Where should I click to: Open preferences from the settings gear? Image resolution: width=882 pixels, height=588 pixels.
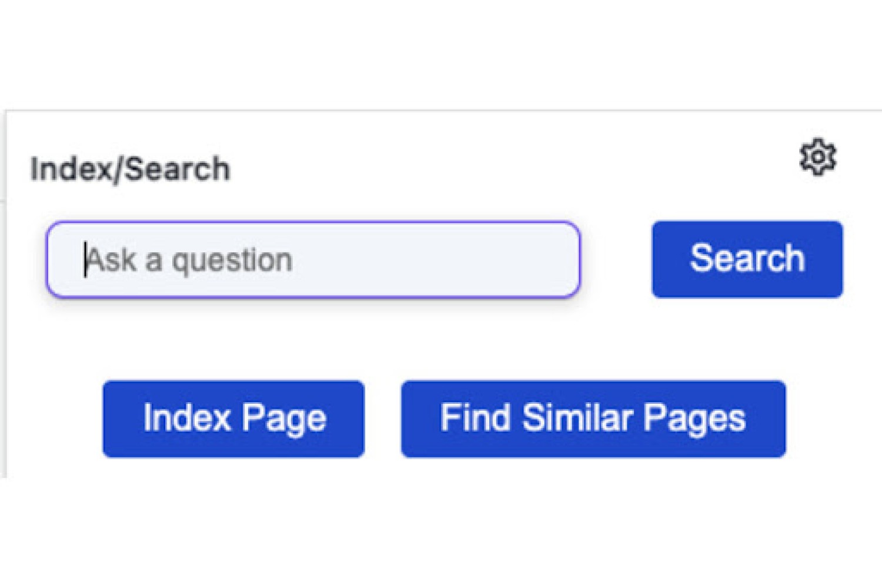point(817,157)
